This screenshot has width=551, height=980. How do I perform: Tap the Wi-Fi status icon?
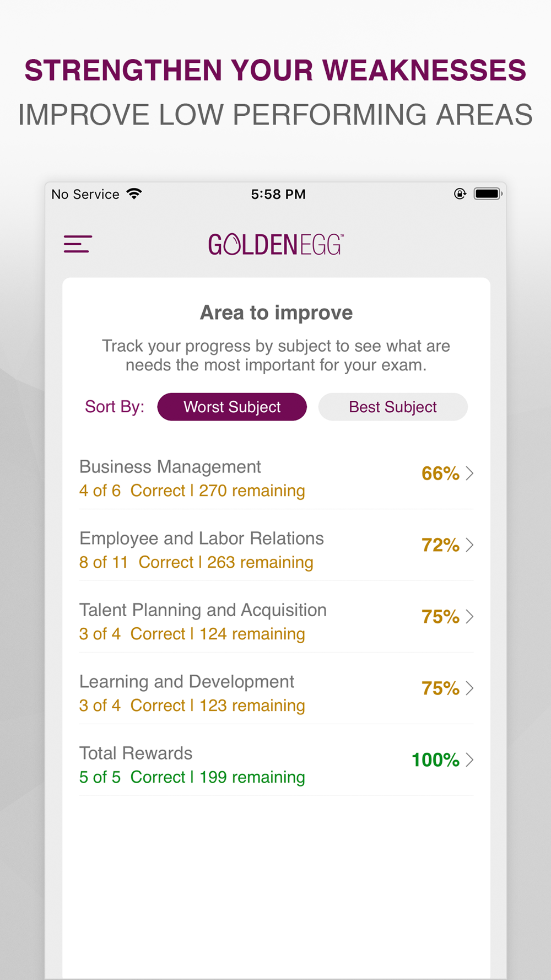click(x=134, y=193)
